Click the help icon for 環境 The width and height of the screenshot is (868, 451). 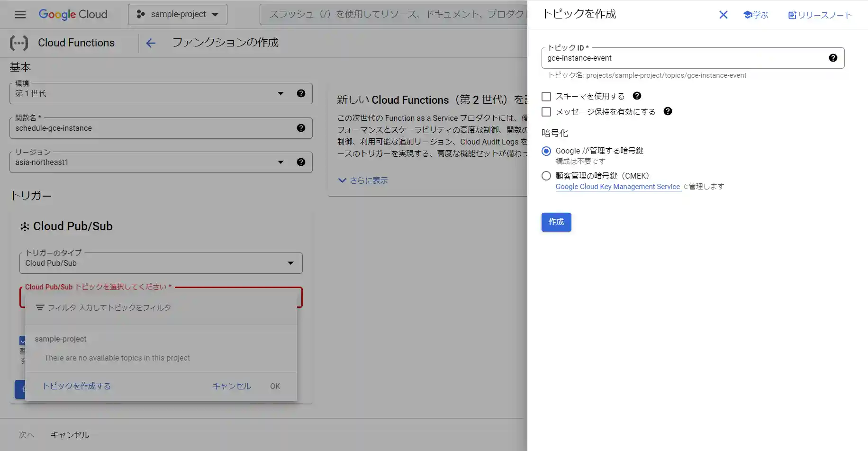coord(301,93)
